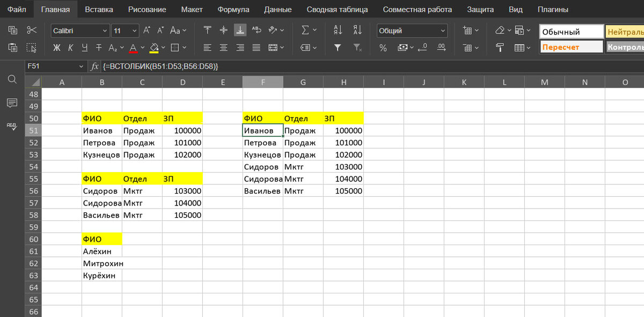Center text horizontally

pyautogui.click(x=224, y=48)
